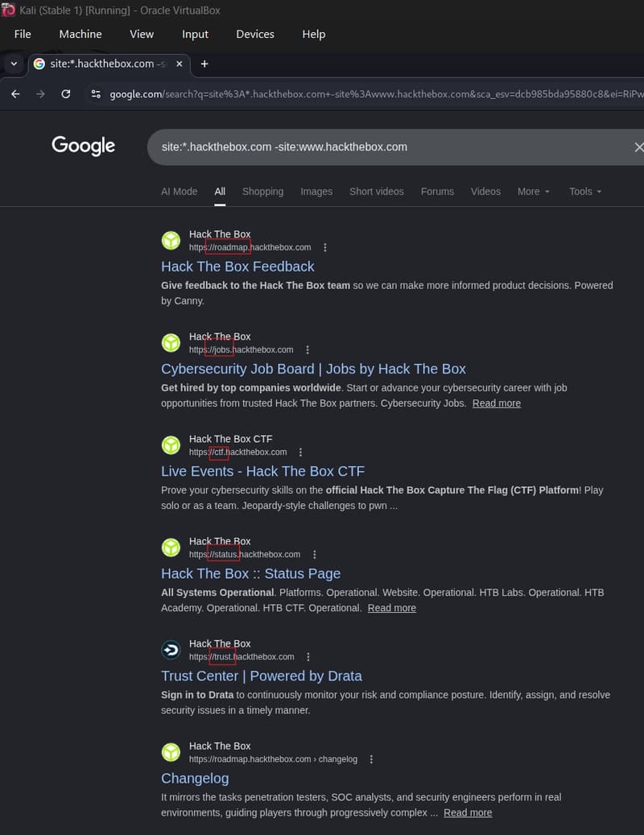Open the VirtualBox File menu
644x835 pixels.
[x=23, y=34]
